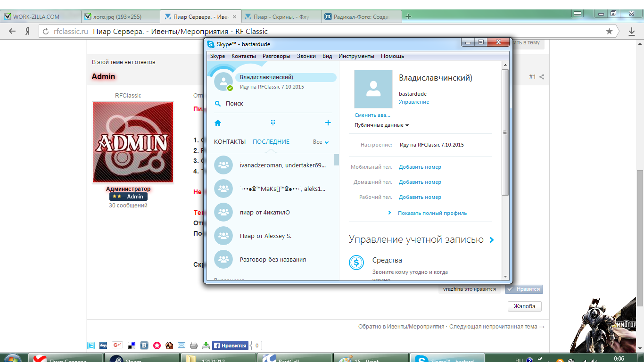The height and width of the screenshot is (362, 644).
Task: Open Steam from the Windows taskbar
Action: pyautogui.click(x=142, y=358)
